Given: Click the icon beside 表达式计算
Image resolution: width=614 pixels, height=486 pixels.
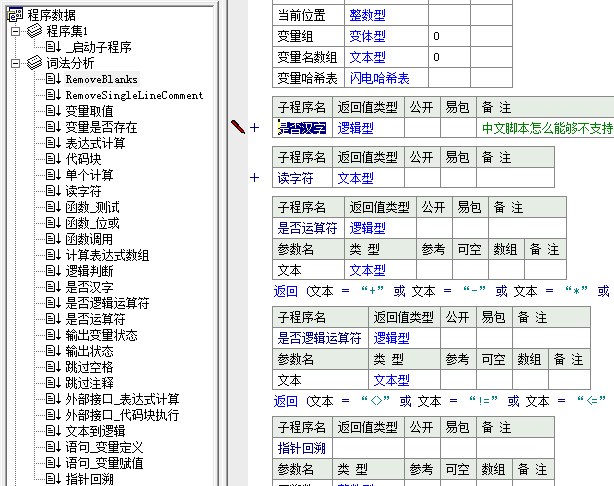Looking at the screenshot, I should tap(53, 143).
